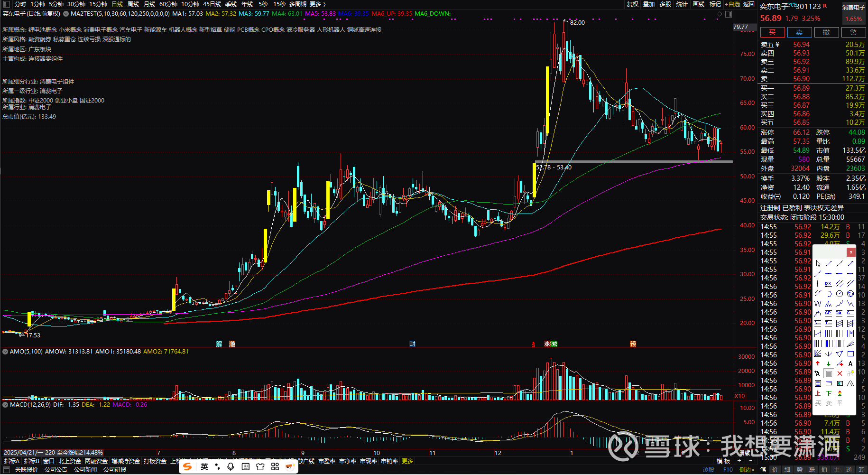Image resolution: width=868 pixels, height=475 pixels.
Task: Toggle the 势 trend view
Action: 800,470
